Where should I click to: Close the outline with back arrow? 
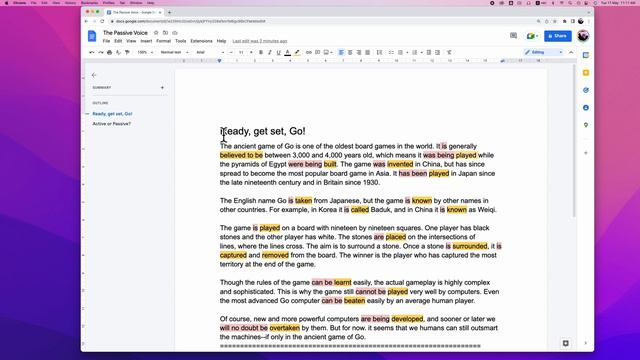[94, 75]
